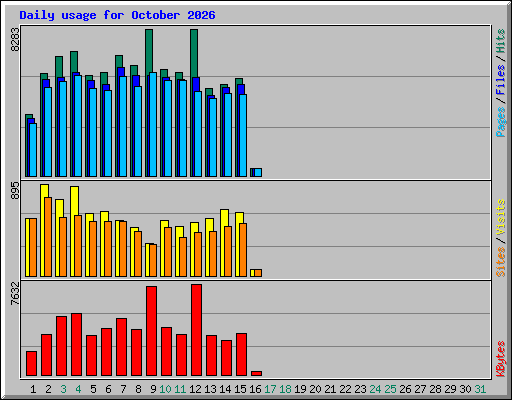
Task: Click the day 2 label on the x-axis
Action: pyautogui.click(x=48, y=389)
